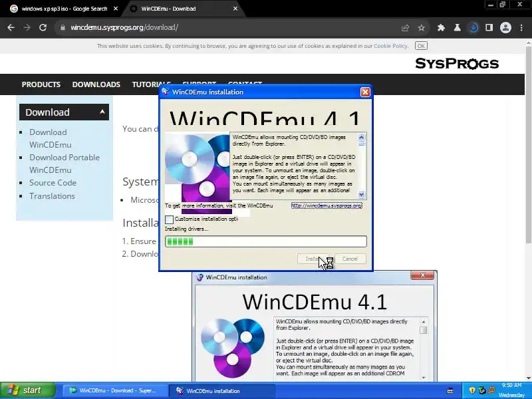Close the Google Search tab
The height and width of the screenshot is (399, 532).
[x=116, y=9]
